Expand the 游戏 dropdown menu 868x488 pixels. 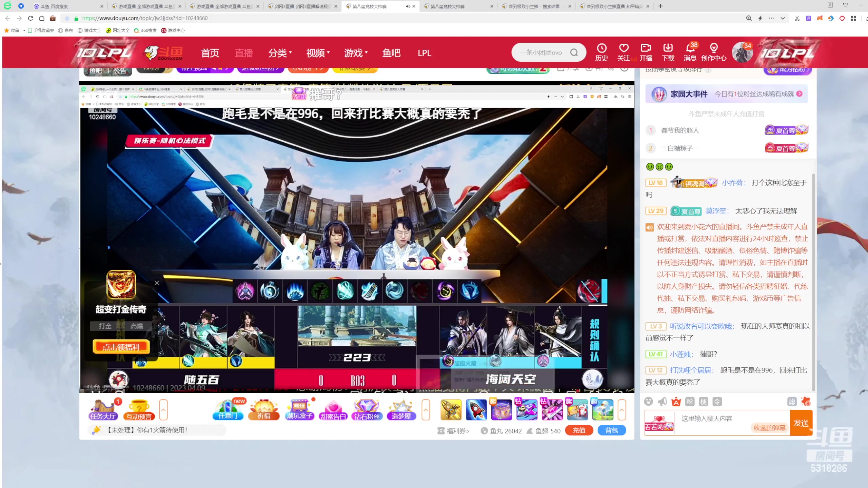click(x=356, y=53)
